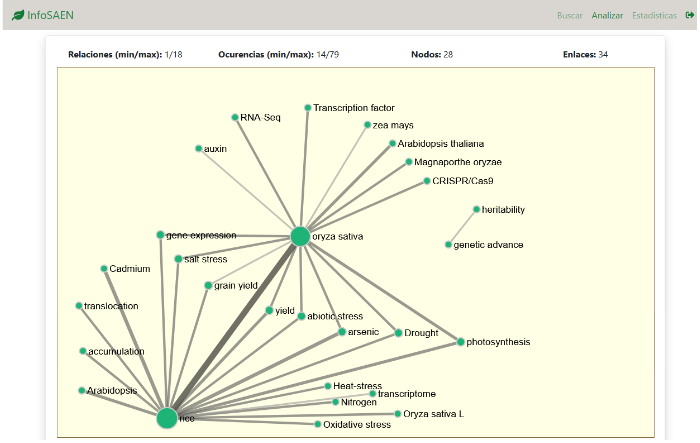Select the RNA-Seq node
Viewport: 700px width, 443px height.
pos(235,117)
